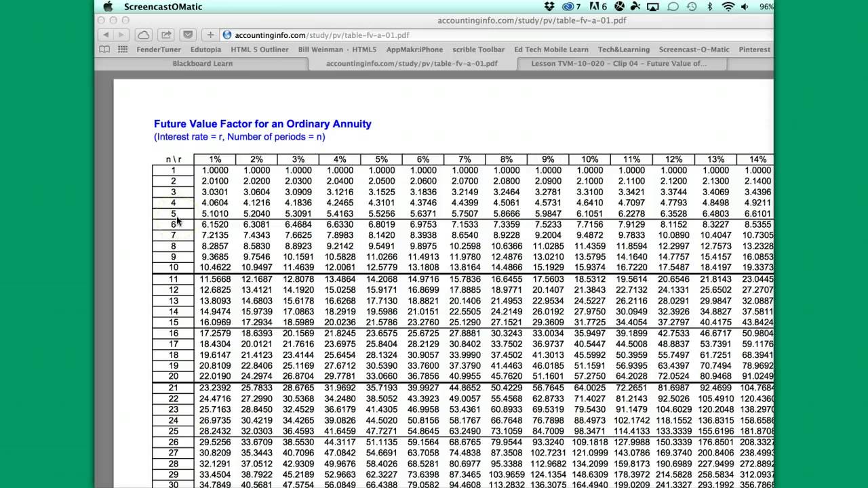Switch to the Blackboard Learn tab
The image size is (868, 488).
point(202,64)
